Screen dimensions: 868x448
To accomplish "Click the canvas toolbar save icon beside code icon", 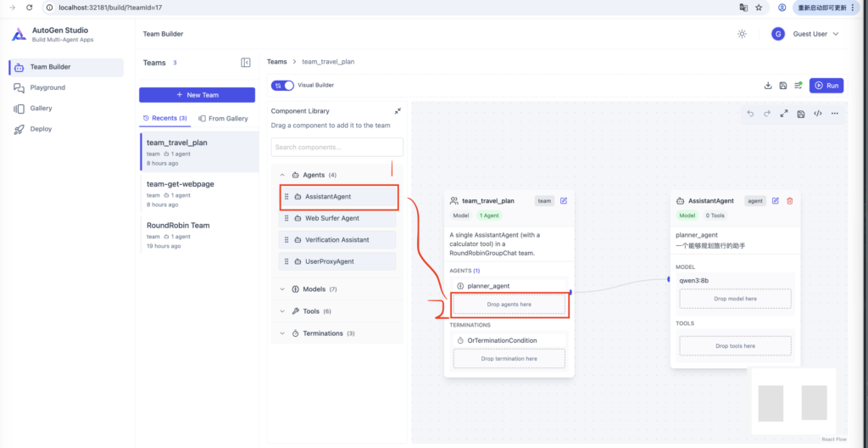I will click(x=800, y=114).
